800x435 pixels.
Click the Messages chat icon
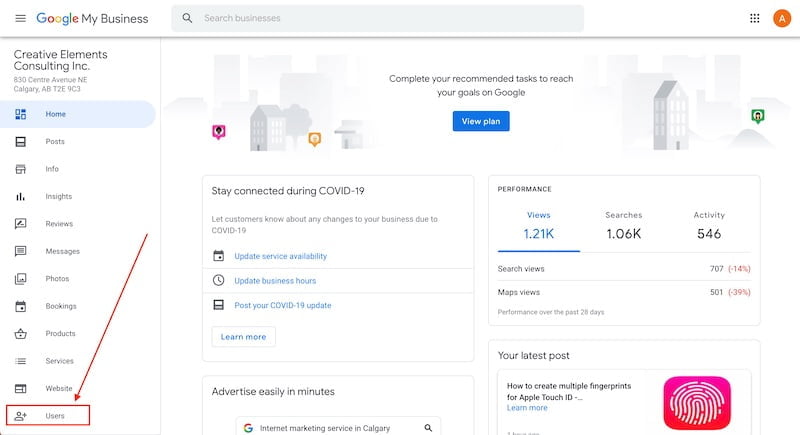(20, 251)
